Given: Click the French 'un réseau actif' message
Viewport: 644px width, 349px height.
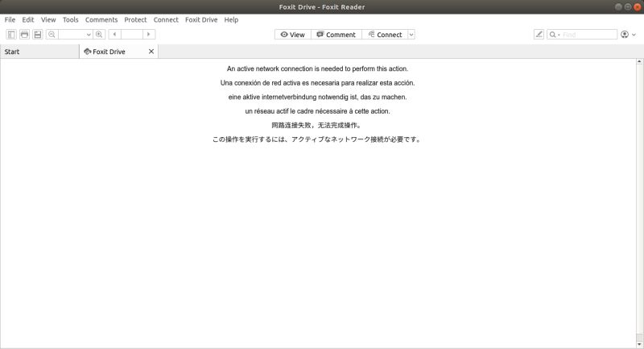Looking at the screenshot, I should pos(317,111).
